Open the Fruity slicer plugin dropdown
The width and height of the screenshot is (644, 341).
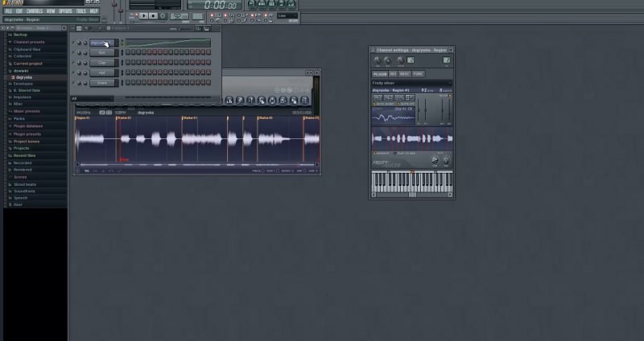pyautogui.click(x=411, y=83)
